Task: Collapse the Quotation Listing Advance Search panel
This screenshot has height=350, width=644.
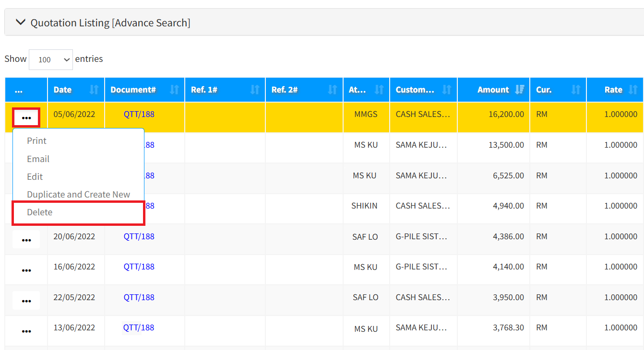Action: click(x=20, y=23)
